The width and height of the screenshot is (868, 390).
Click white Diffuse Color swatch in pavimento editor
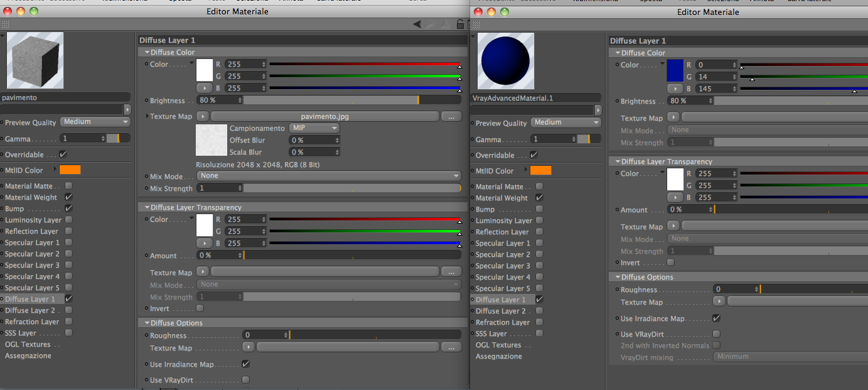click(205, 70)
